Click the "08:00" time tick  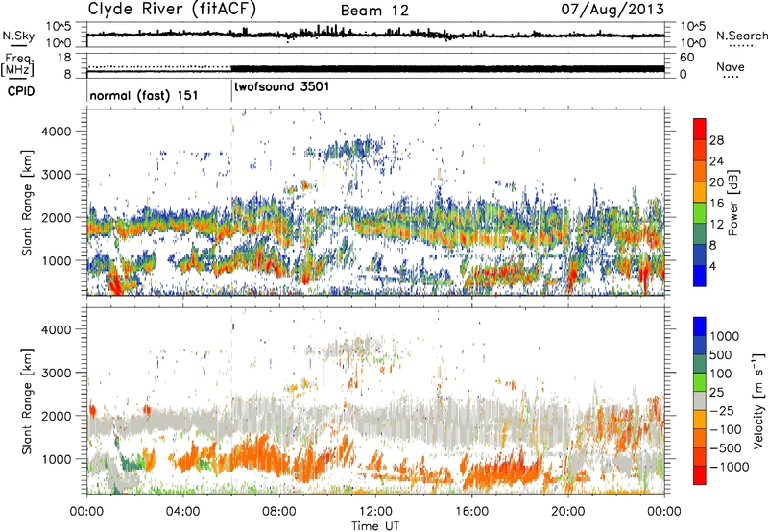tap(279, 512)
